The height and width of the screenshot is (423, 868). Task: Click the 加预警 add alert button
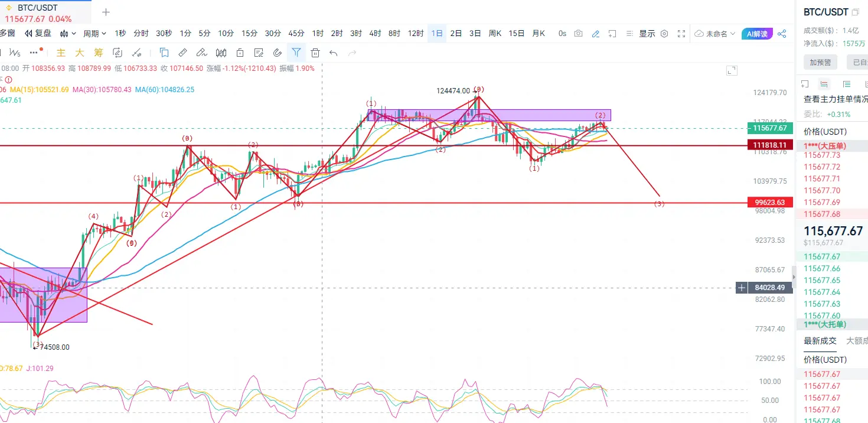[820, 62]
